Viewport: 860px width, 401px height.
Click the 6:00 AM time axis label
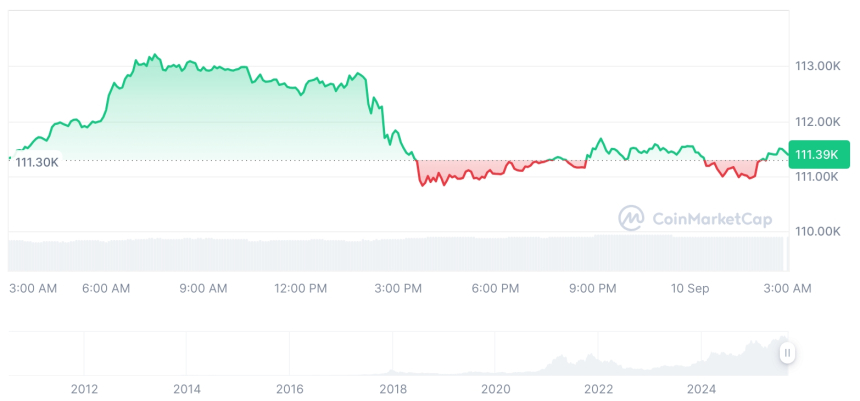point(106,288)
